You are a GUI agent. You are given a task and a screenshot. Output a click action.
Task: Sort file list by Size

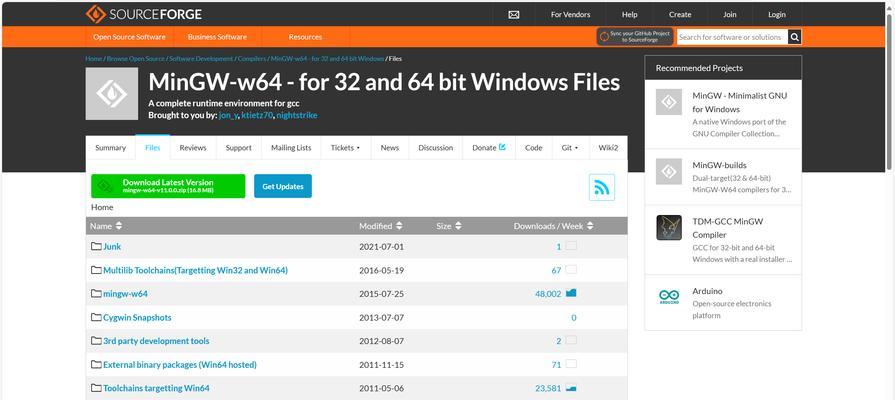[x=449, y=226]
